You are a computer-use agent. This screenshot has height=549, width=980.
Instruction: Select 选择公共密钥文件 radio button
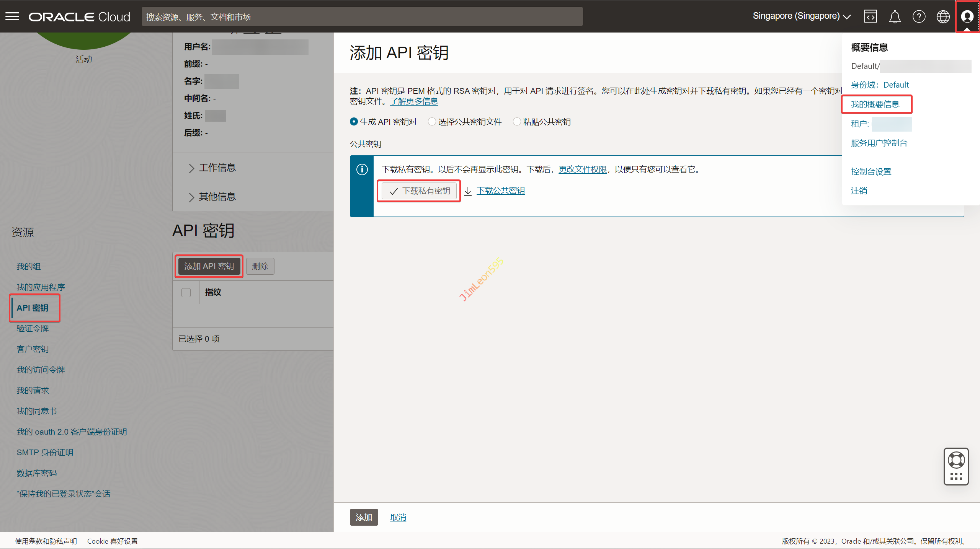pyautogui.click(x=432, y=122)
